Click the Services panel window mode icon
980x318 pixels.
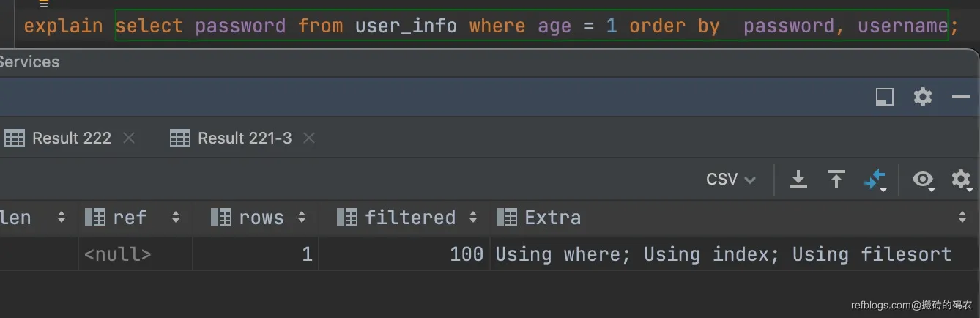click(885, 97)
